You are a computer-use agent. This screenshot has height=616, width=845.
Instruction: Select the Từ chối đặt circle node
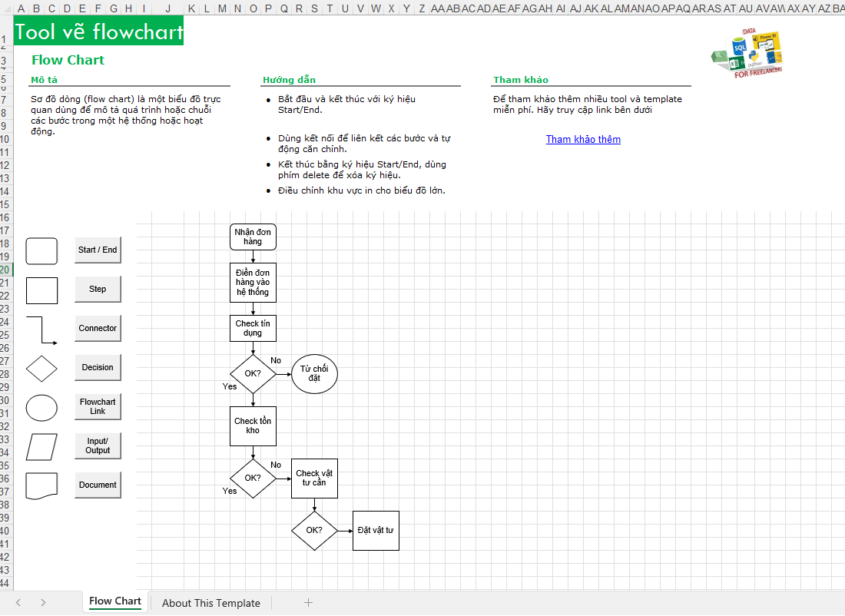click(x=314, y=374)
